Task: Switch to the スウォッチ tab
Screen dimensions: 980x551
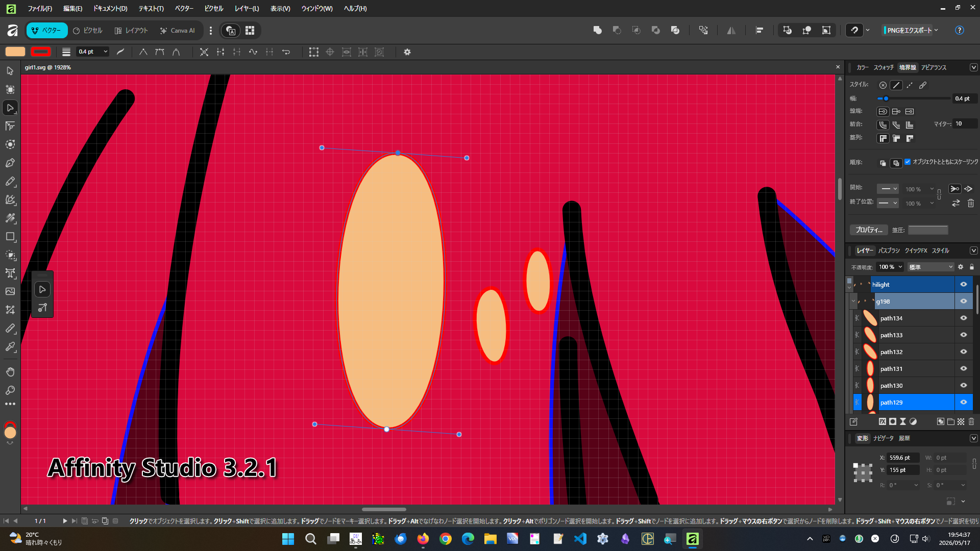Action: pos(884,68)
